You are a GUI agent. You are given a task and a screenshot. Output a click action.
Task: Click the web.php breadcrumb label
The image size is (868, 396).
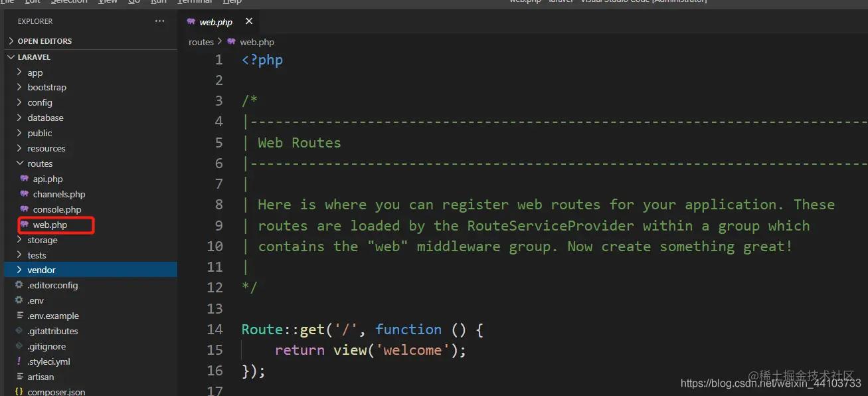point(257,42)
